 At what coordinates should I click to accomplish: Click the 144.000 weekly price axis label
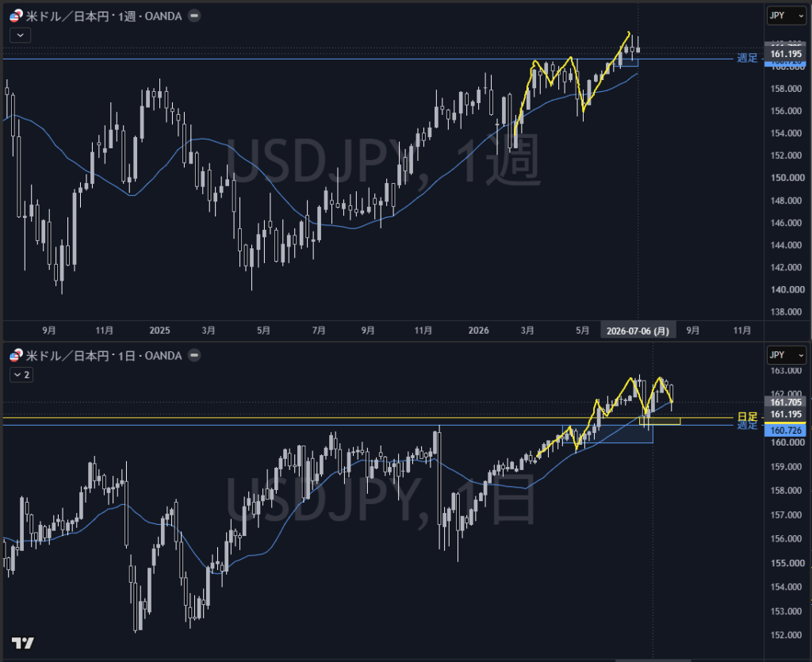point(787,245)
